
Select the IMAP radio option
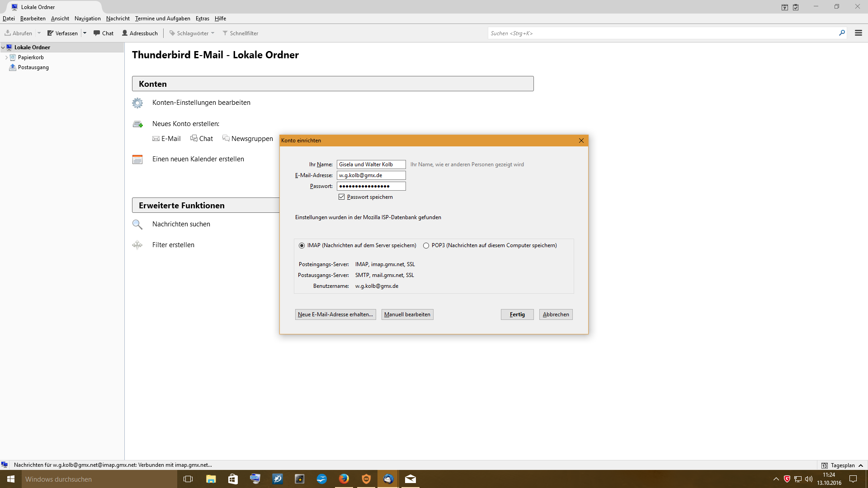click(302, 246)
